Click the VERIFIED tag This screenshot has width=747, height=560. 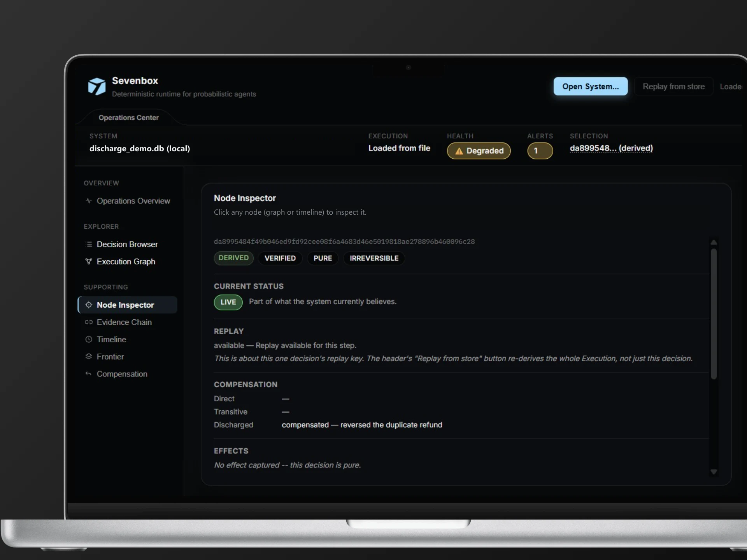pyautogui.click(x=280, y=258)
